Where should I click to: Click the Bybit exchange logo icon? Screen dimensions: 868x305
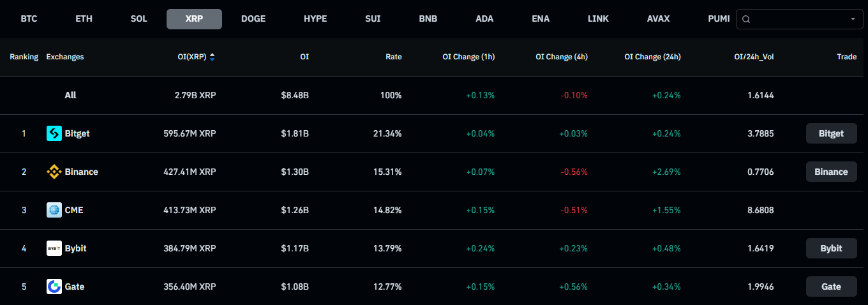coord(54,248)
